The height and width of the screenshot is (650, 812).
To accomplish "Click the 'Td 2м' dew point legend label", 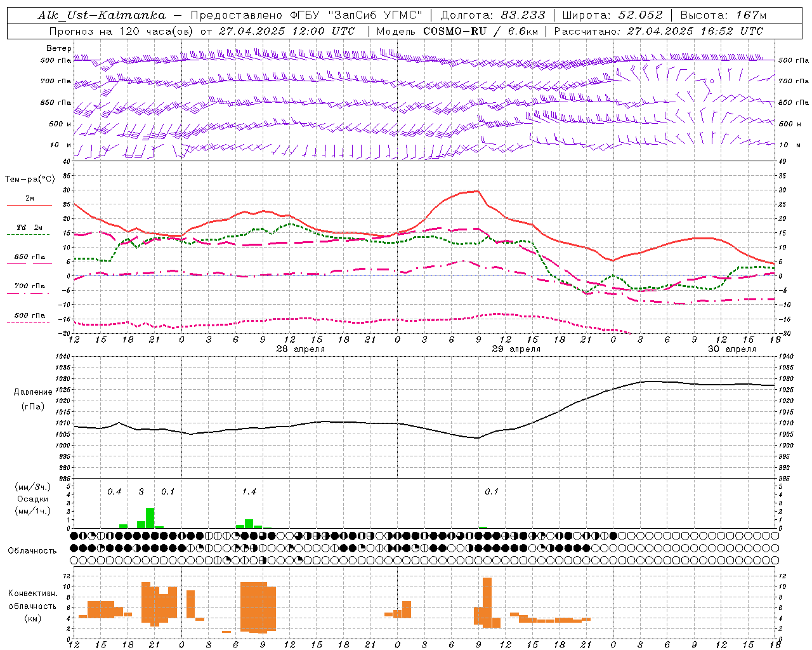I will (x=30, y=227).
